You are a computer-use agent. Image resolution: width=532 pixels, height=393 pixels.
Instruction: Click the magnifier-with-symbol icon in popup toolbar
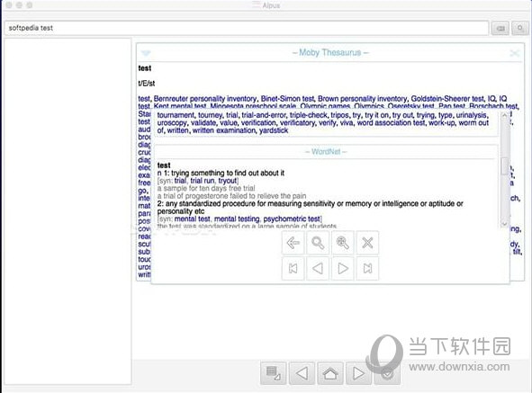tap(343, 243)
